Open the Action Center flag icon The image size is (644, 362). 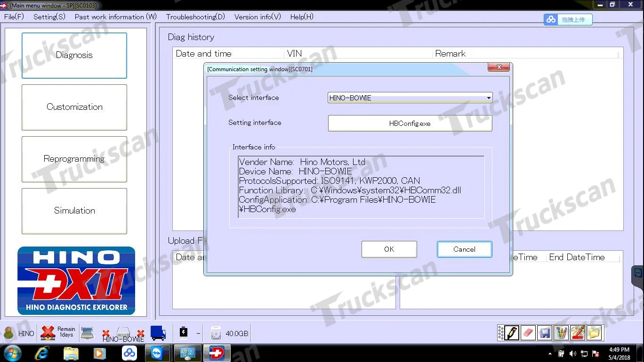[596, 354]
